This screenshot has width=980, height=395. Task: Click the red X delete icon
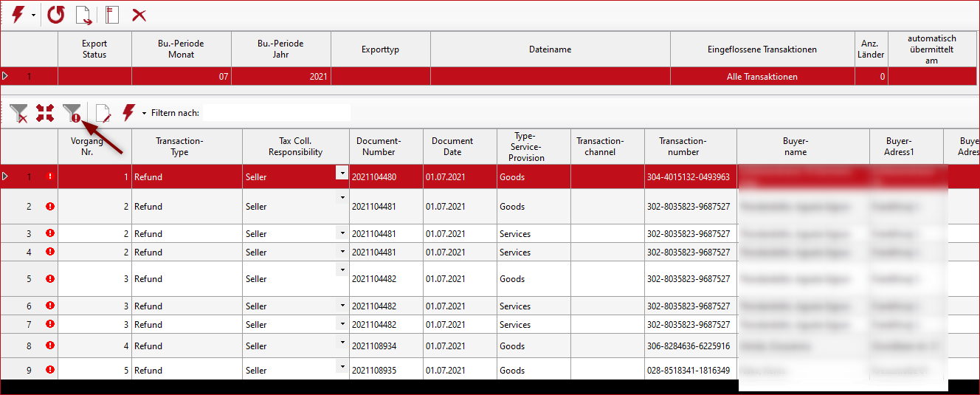[138, 15]
